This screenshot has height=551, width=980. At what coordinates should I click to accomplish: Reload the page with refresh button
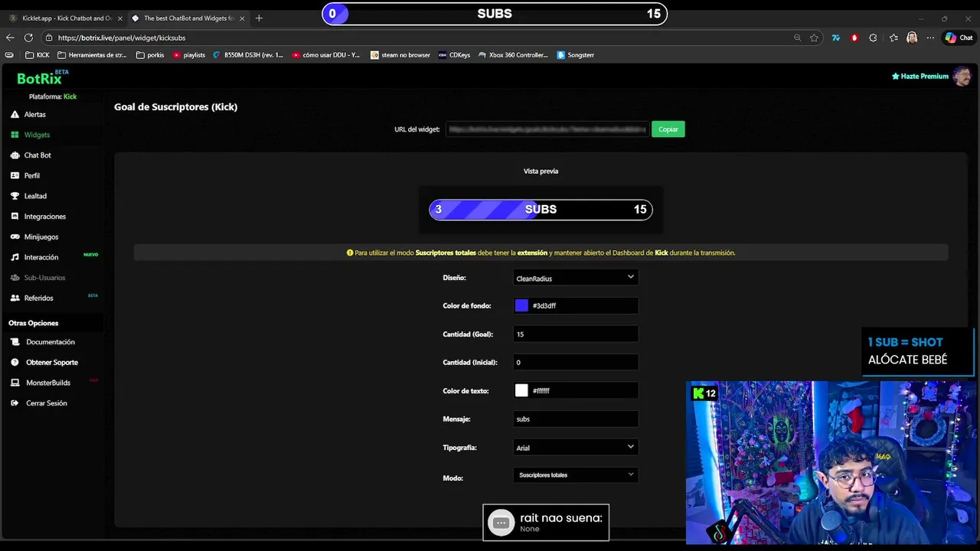click(28, 37)
